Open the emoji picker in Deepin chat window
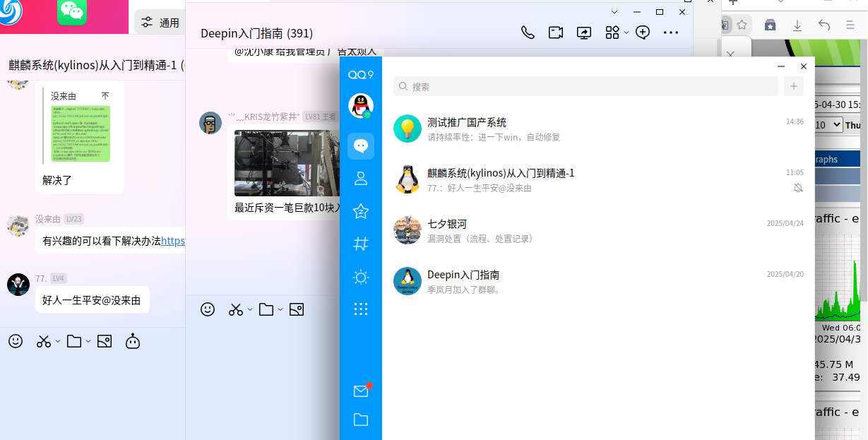This screenshot has height=440, width=868. click(x=208, y=309)
